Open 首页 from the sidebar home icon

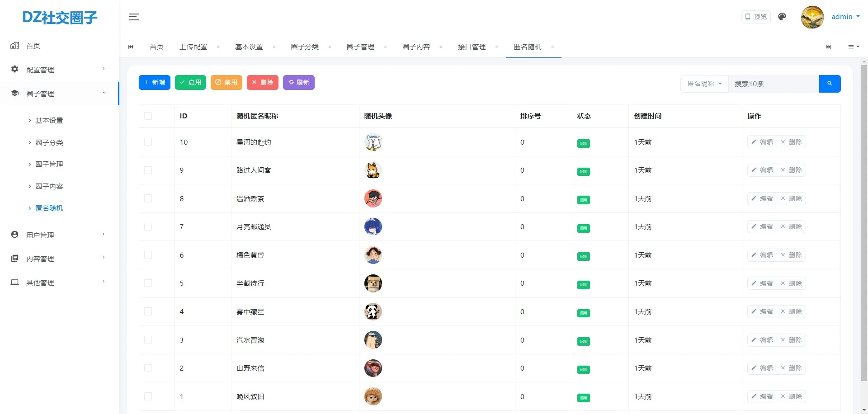[x=14, y=45]
